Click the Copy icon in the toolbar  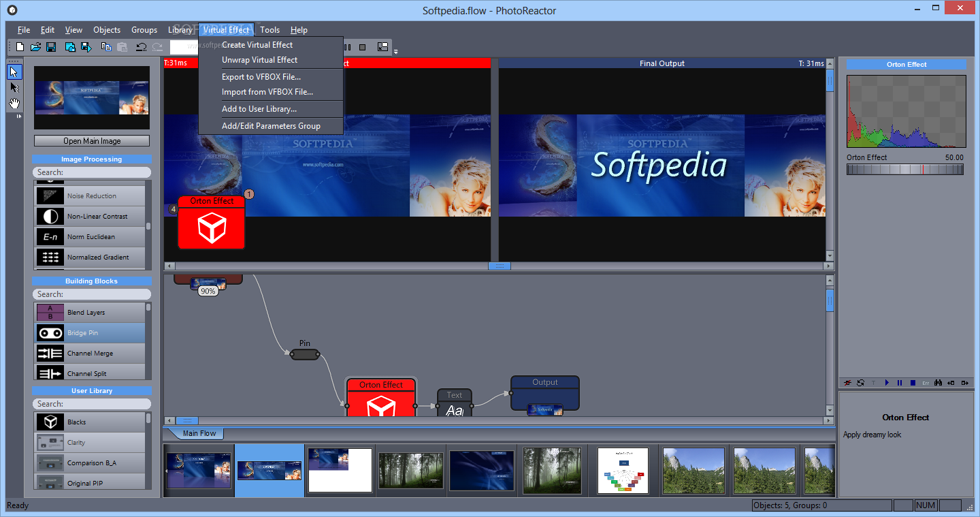point(106,47)
